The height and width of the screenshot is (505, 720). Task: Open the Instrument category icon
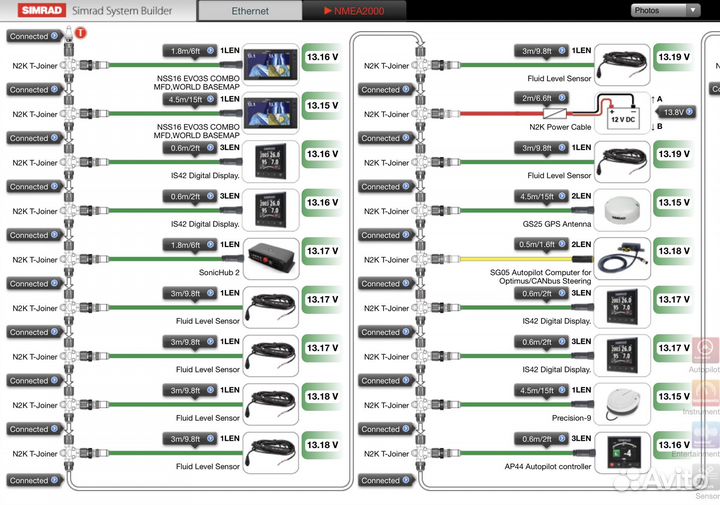click(706, 395)
